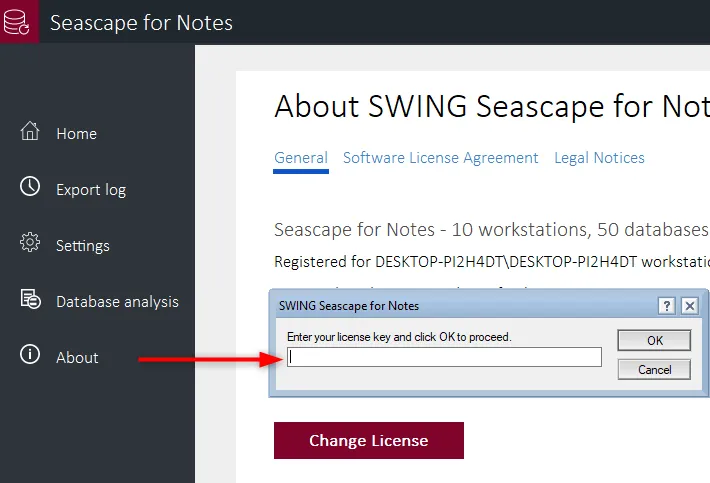Switch to the Legal Notices tab
Image resolution: width=710 pixels, height=483 pixels.
click(599, 158)
